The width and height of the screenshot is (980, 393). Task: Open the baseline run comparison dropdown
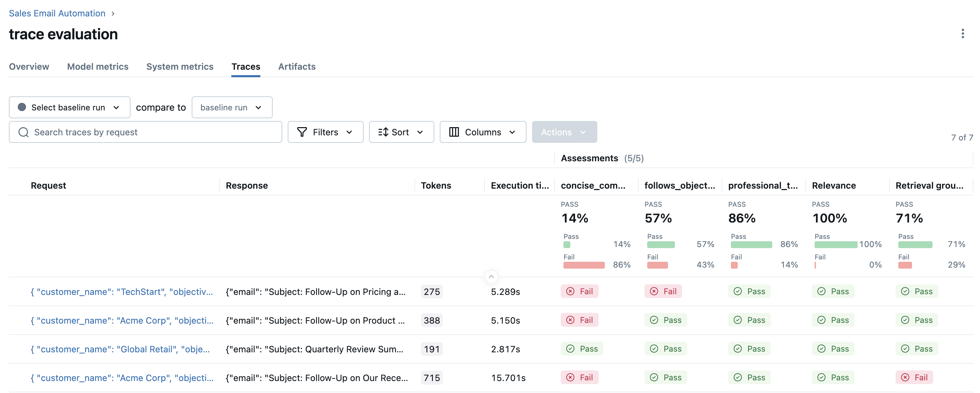pos(232,107)
